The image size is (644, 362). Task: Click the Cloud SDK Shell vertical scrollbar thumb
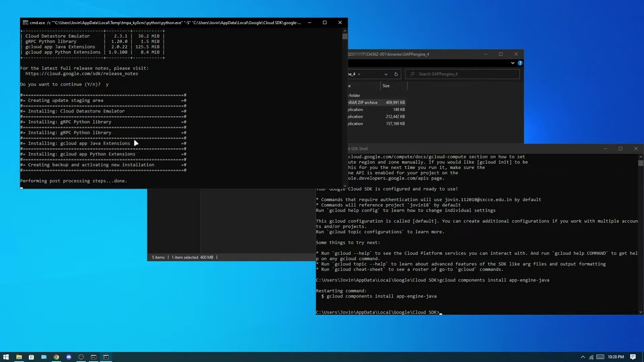tap(640, 163)
